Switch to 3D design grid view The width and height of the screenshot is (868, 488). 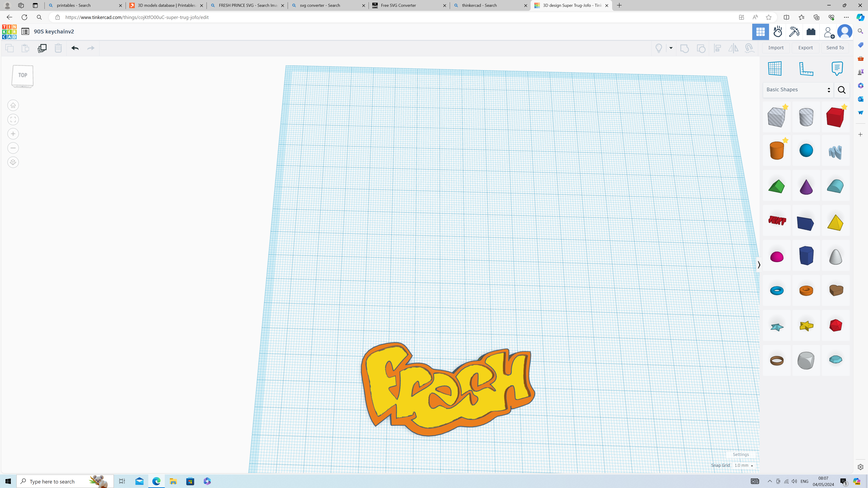pos(760,32)
